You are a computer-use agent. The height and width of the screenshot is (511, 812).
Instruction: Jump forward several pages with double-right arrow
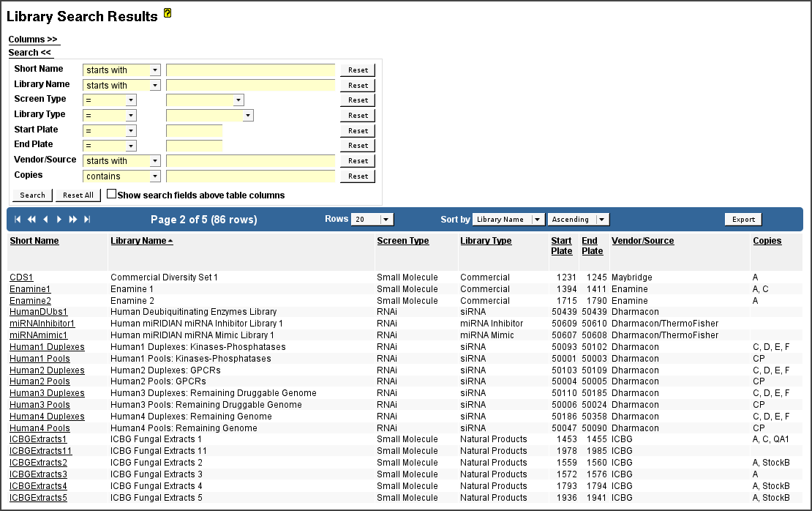point(73,219)
